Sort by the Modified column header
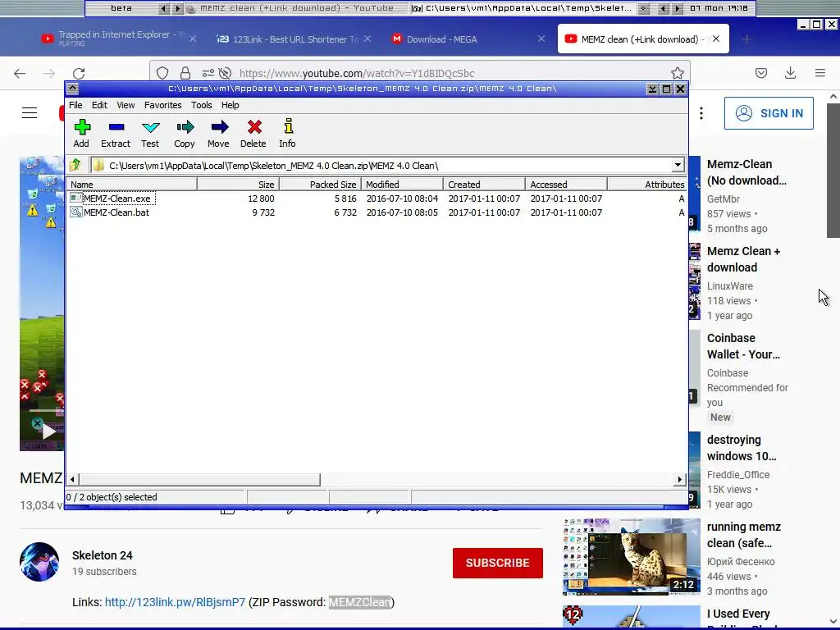The width and height of the screenshot is (840, 630). pos(402,185)
